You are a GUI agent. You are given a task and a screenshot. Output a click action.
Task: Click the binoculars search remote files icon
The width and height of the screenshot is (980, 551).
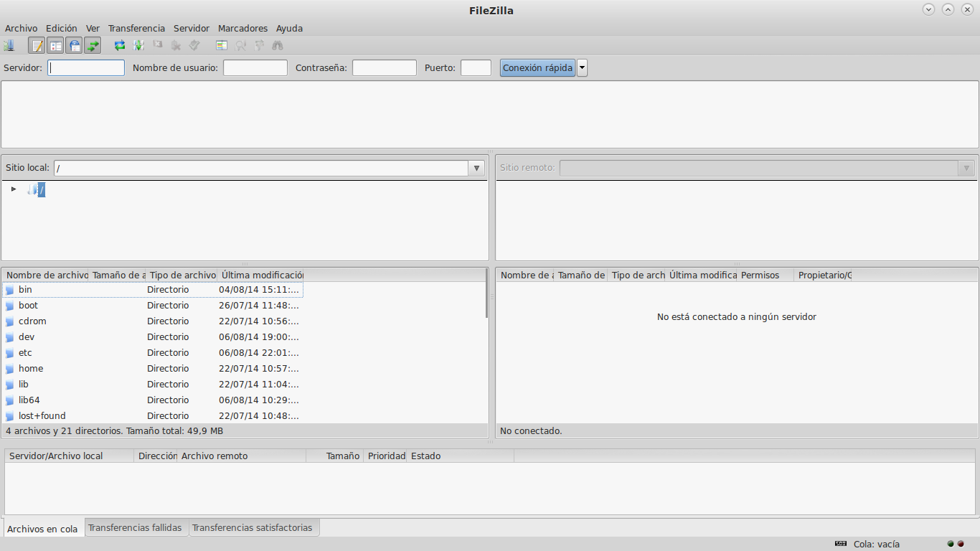coord(278,46)
